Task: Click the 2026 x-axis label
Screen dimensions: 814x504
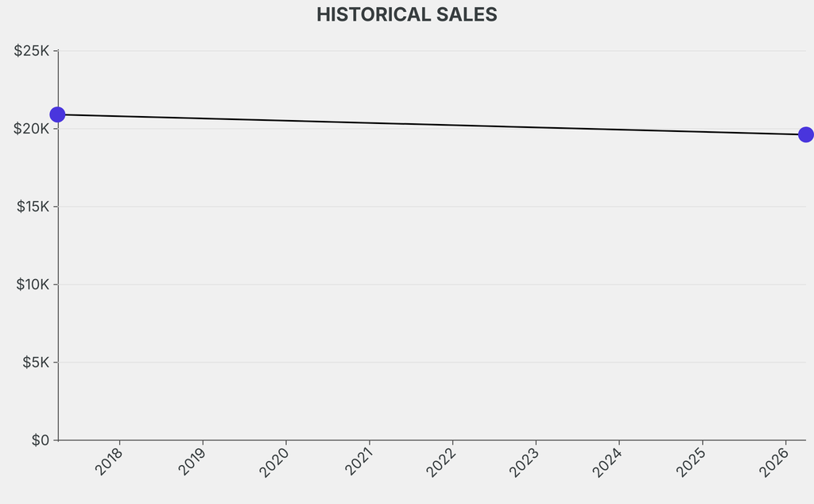Action: [775, 463]
